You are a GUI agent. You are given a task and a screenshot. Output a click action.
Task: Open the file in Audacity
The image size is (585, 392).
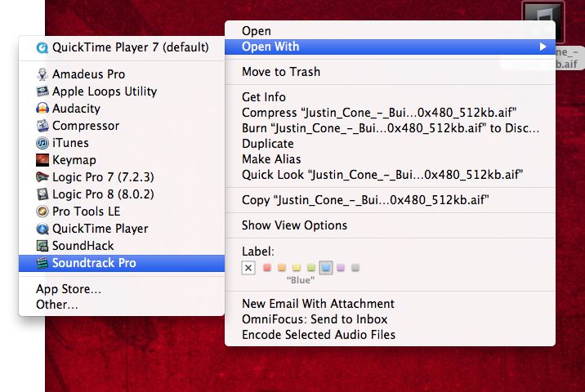coord(122,109)
